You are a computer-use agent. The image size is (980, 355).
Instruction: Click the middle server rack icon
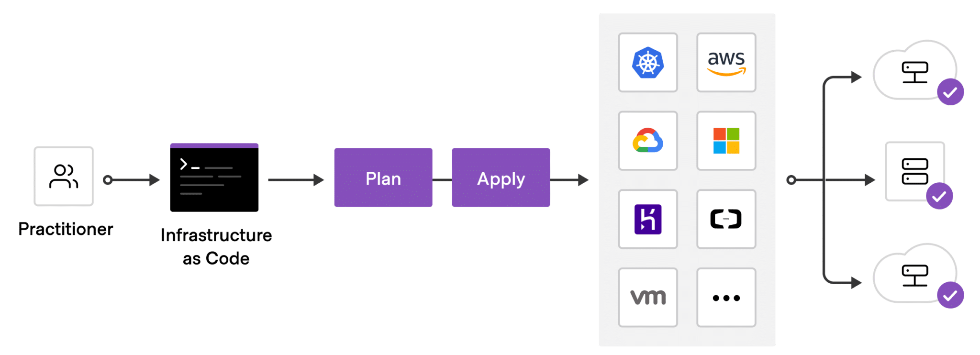[915, 171]
